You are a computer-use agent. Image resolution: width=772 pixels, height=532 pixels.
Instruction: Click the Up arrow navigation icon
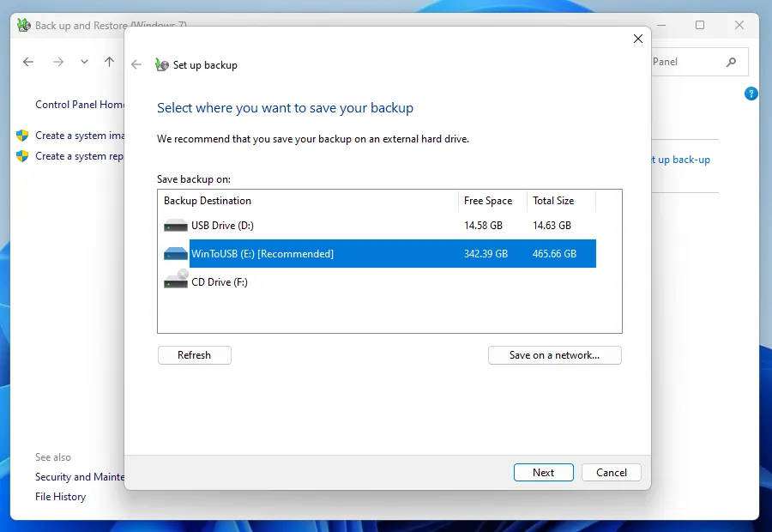[109, 62]
